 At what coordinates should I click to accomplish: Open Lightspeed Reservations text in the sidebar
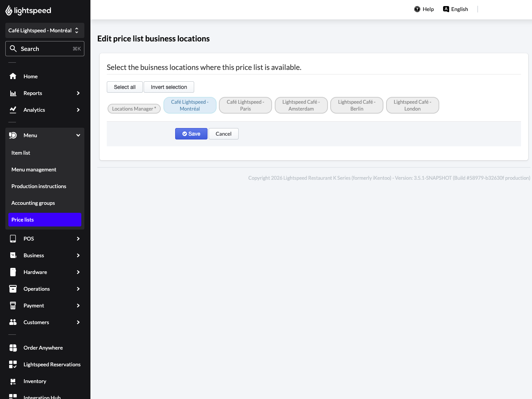(x=52, y=364)
